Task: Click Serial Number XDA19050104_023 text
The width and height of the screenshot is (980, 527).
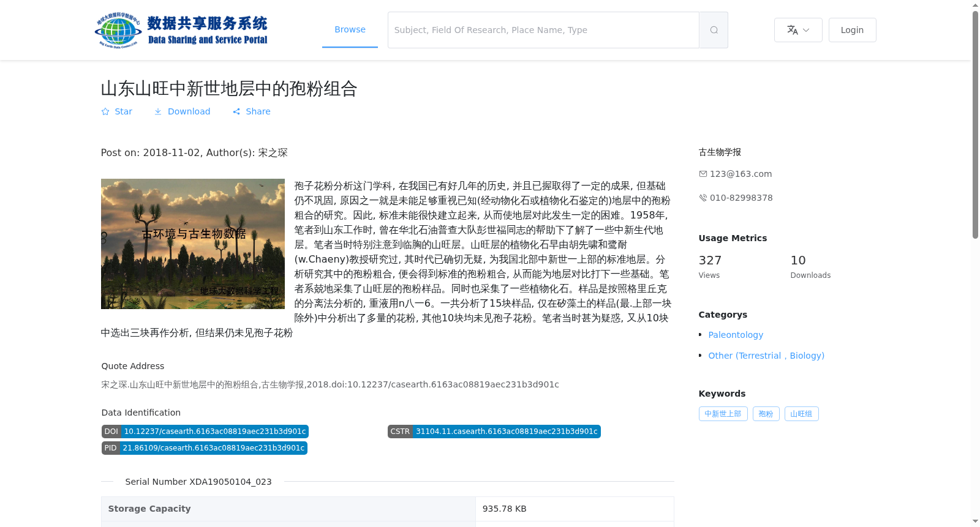Action: pos(198,482)
